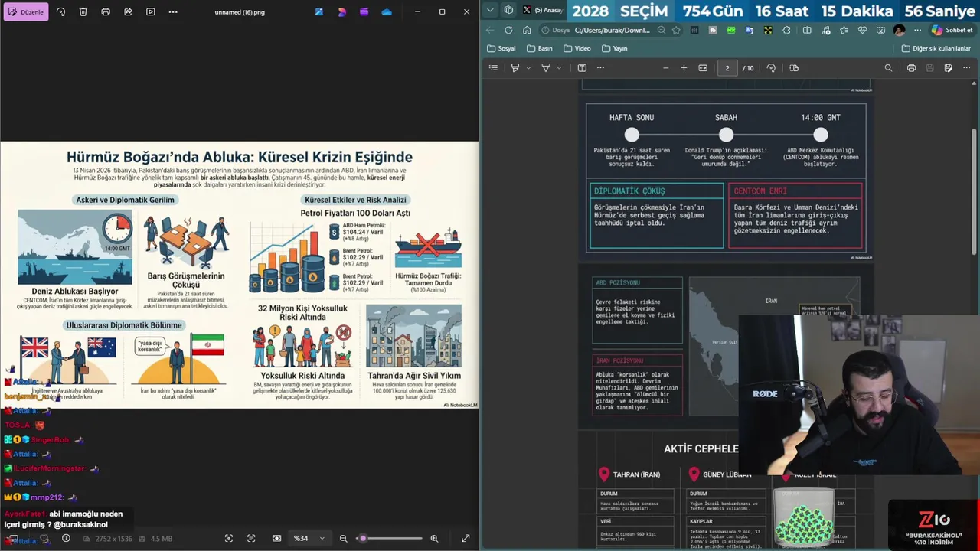
Task: Share the image from Photos toolbar
Action: 128,12
